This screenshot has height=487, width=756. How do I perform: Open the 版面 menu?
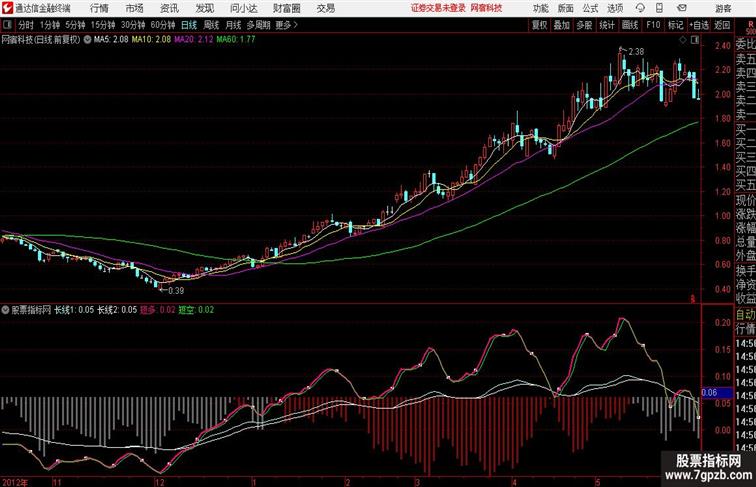tap(566, 8)
